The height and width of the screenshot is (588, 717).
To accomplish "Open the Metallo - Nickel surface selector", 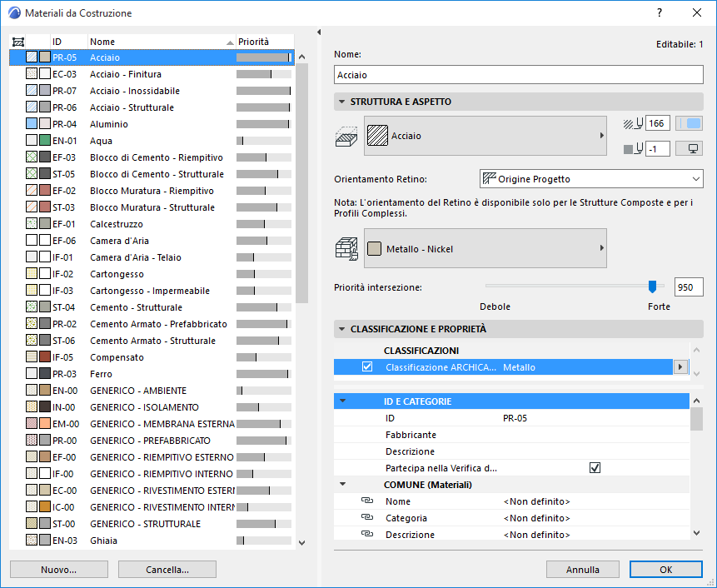I will pos(485,248).
